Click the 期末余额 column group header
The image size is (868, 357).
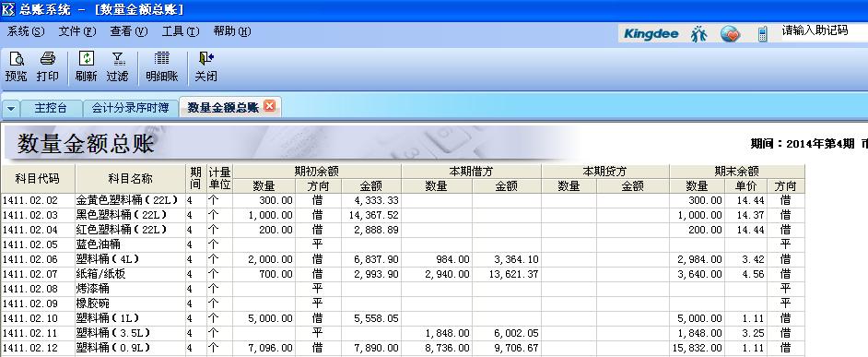point(737,172)
